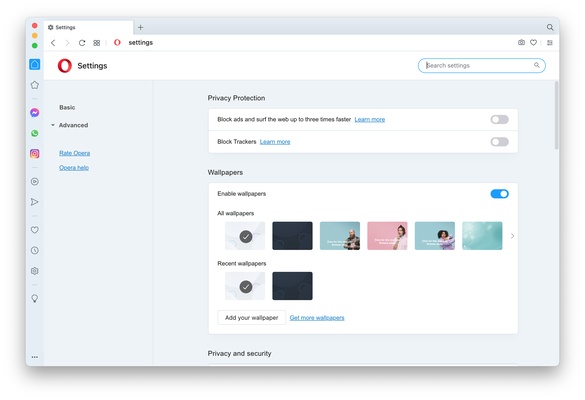Choose the pink wallpaper thumbnail

click(387, 236)
